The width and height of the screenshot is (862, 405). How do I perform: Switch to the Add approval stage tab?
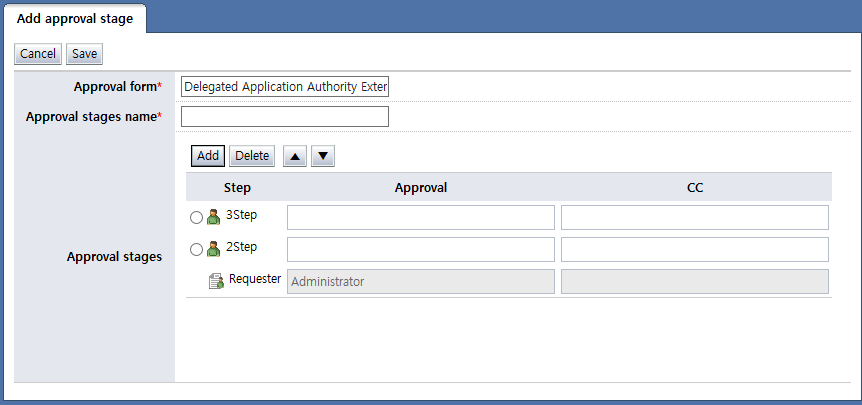pyautogui.click(x=75, y=19)
